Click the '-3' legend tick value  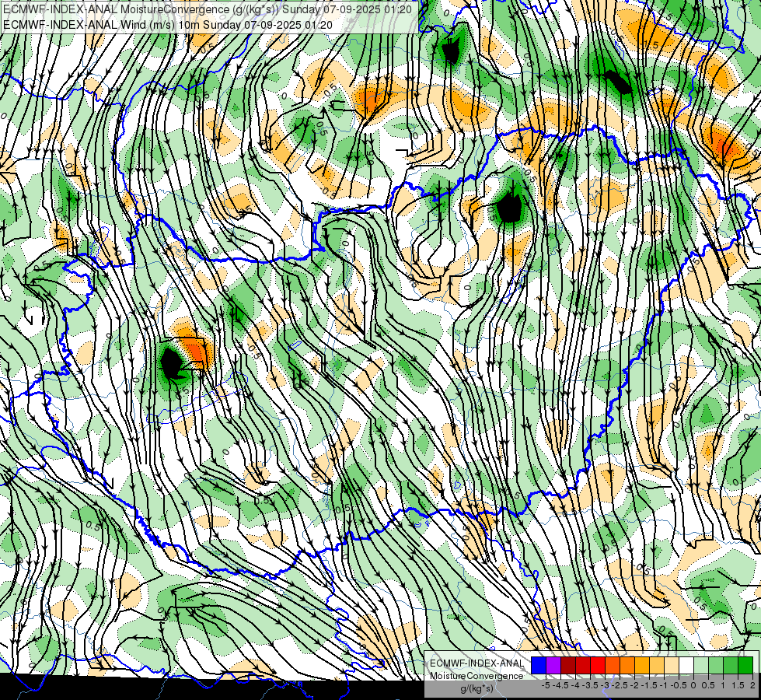pyautogui.click(x=606, y=685)
